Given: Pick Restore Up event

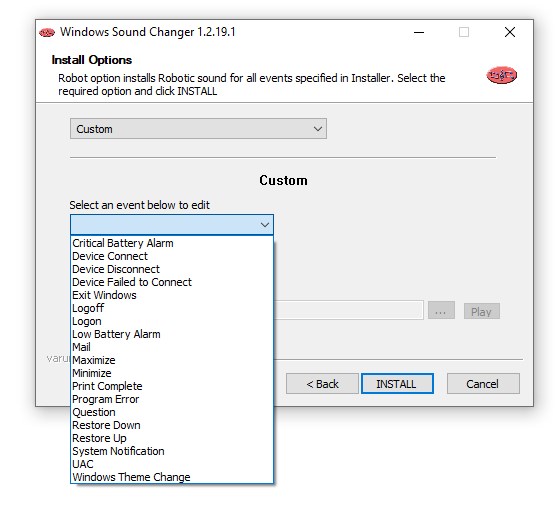Looking at the screenshot, I should coord(172,438).
